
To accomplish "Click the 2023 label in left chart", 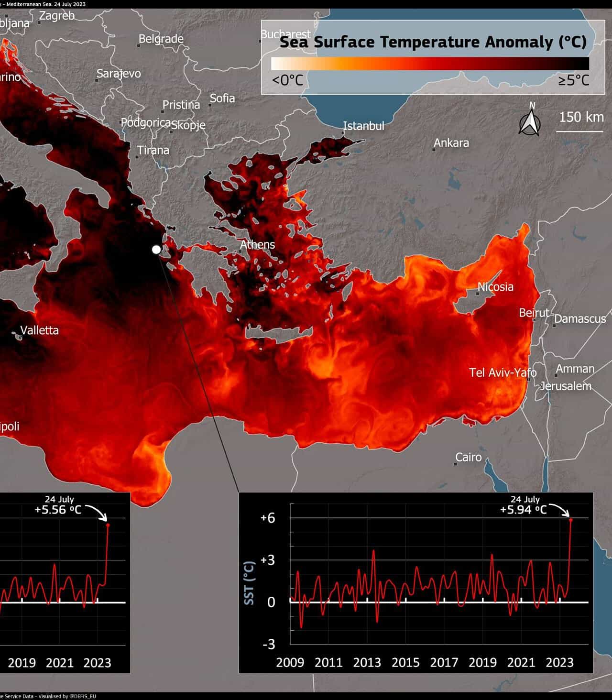I will [97, 663].
